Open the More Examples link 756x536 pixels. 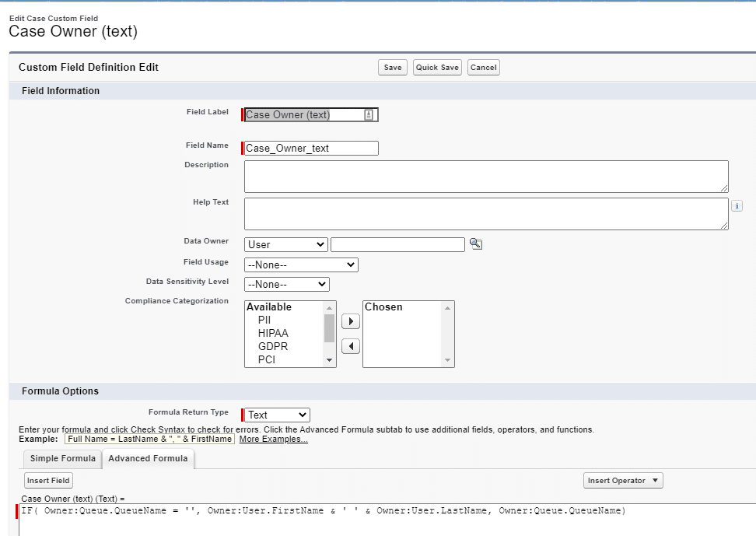[x=273, y=439]
